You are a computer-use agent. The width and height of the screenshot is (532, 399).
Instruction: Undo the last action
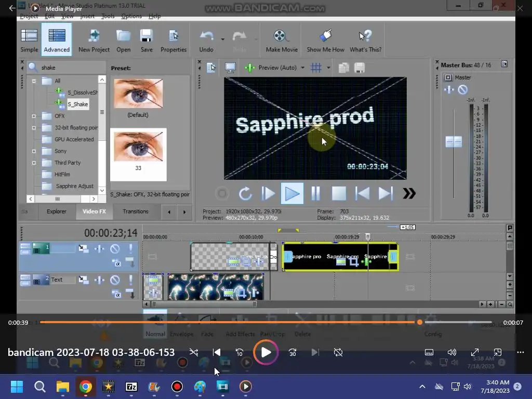pyautogui.click(x=206, y=40)
